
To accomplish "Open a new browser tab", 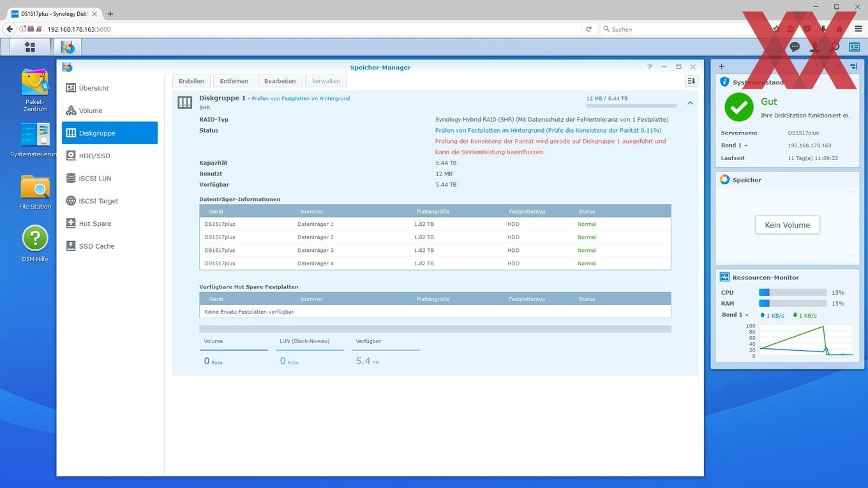I will tap(110, 13).
